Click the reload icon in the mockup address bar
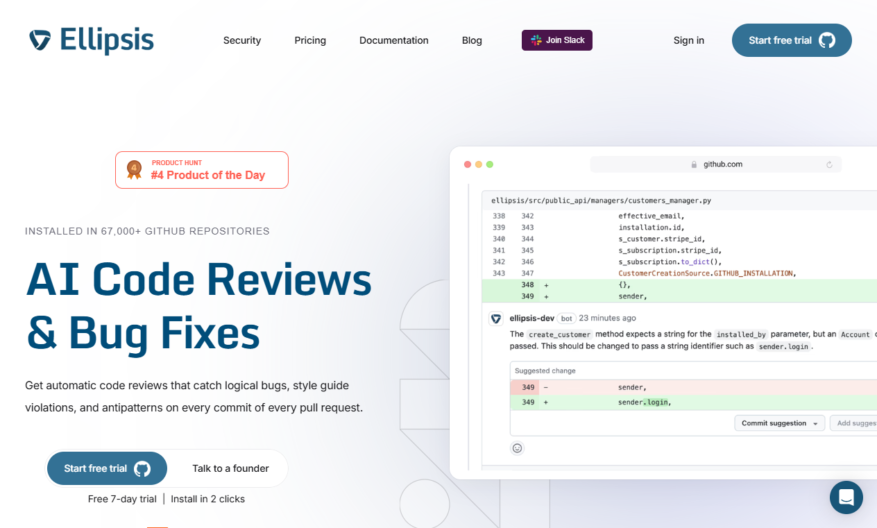The image size is (877, 528). 829,164
